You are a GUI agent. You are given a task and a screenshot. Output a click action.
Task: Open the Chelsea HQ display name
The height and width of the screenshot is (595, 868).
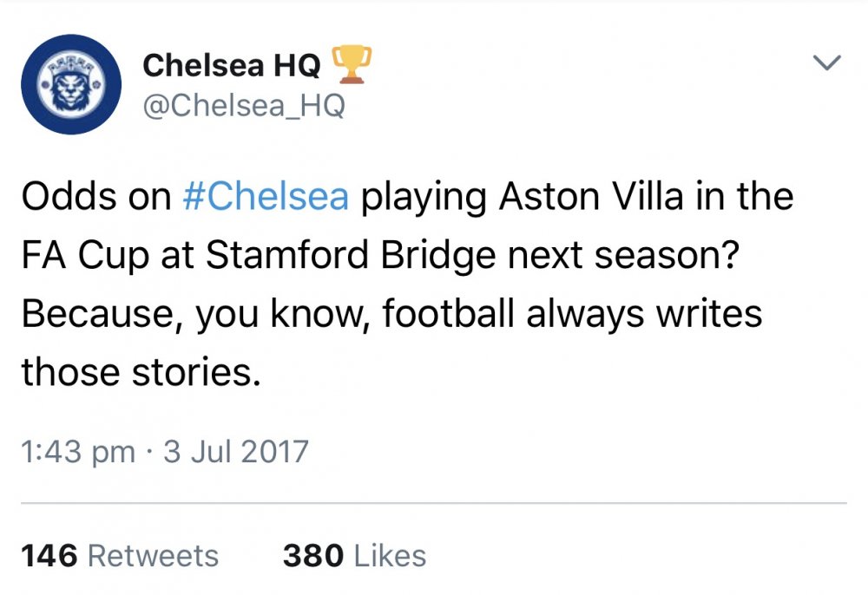click(232, 65)
